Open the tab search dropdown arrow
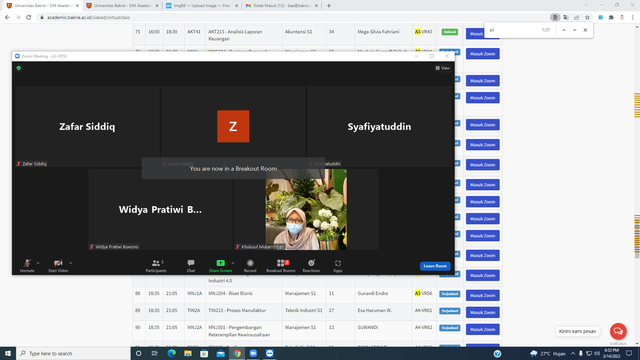The width and height of the screenshot is (640, 360). pos(586,5)
